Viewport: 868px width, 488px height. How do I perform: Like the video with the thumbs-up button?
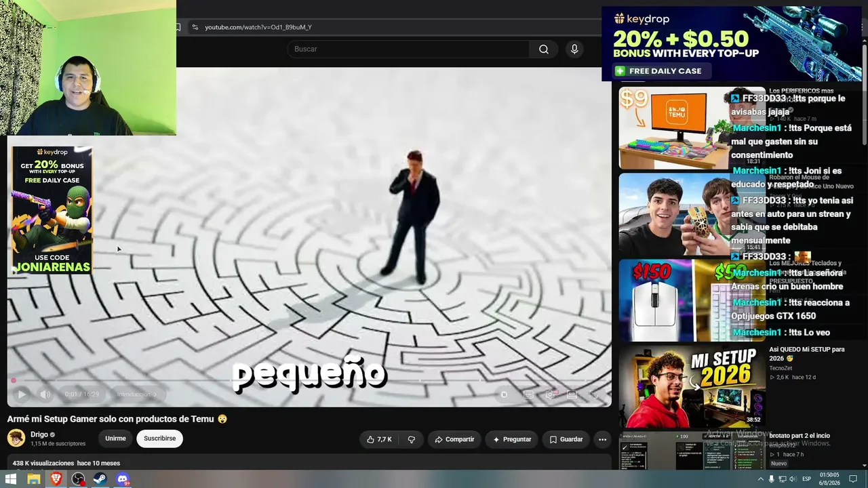coord(379,439)
